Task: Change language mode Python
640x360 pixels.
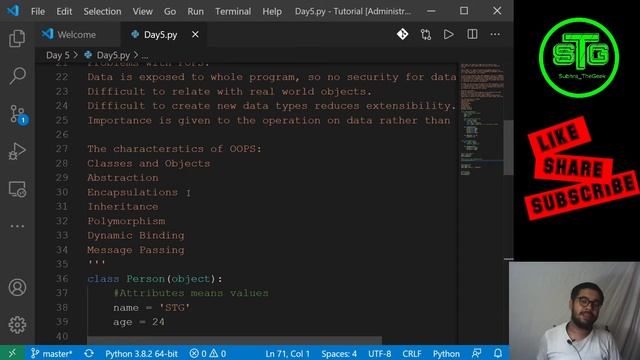Action: pyautogui.click(x=446, y=353)
